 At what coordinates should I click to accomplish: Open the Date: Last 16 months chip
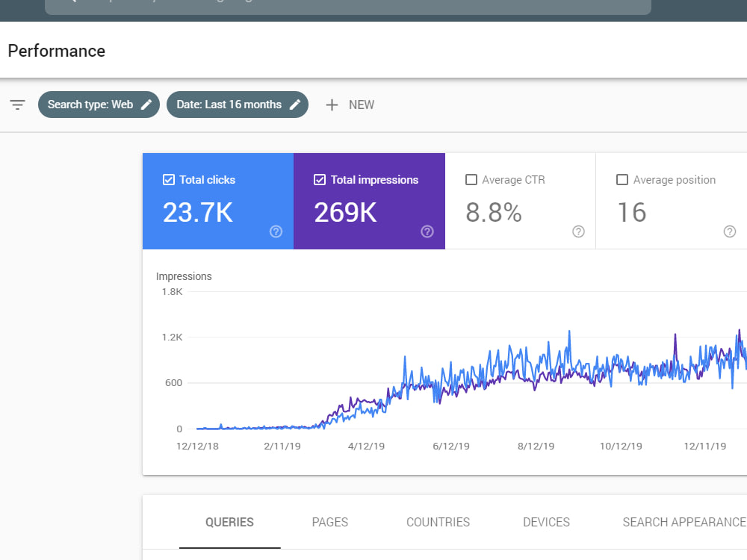pos(238,105)
